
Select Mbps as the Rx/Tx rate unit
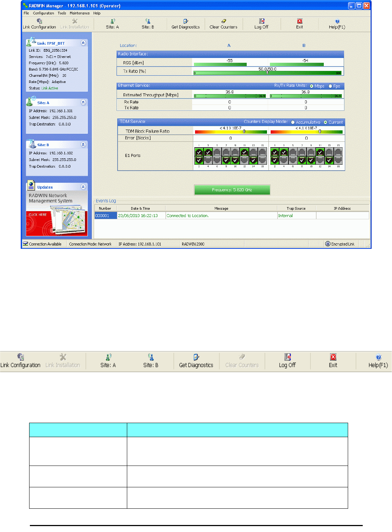[x=312, y=86]
